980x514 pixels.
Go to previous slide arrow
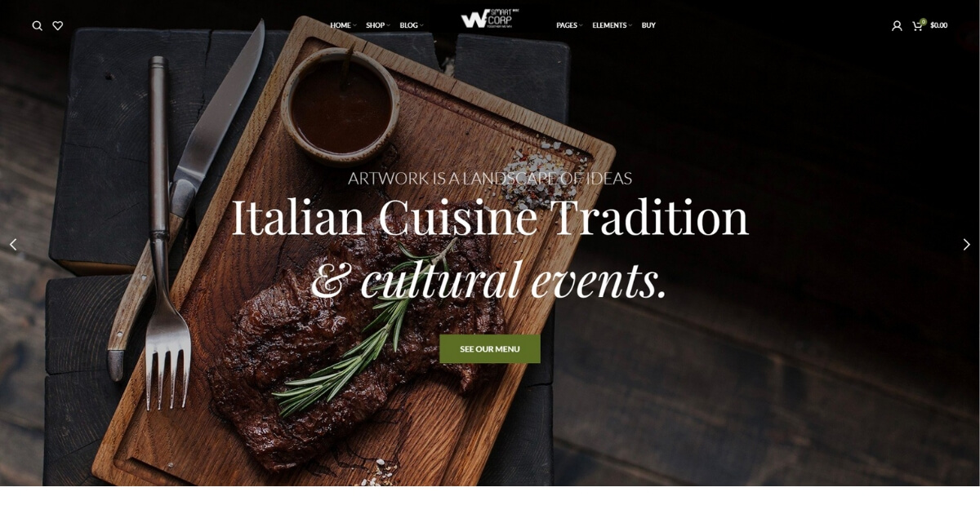pos(12,244)
